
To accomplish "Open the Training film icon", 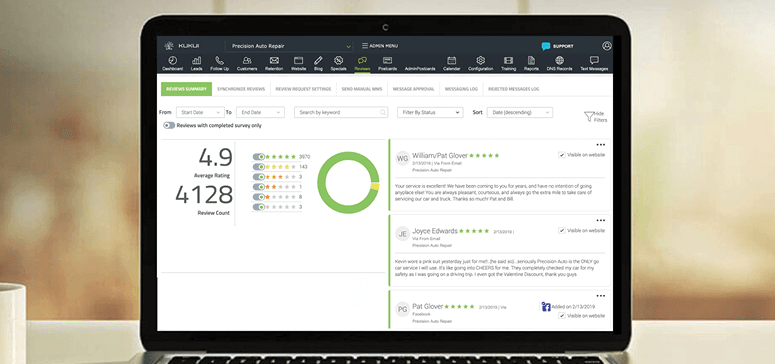I will click(508, 60).
